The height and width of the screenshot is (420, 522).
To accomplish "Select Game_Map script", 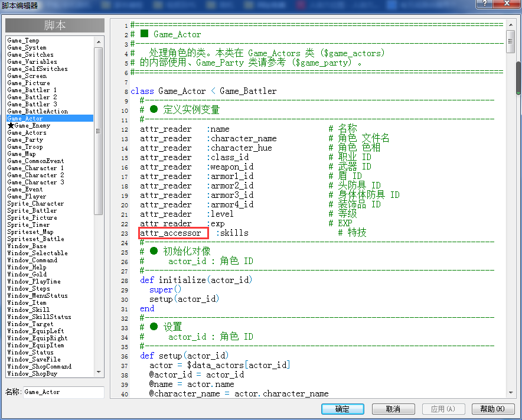I will [22, 154].
